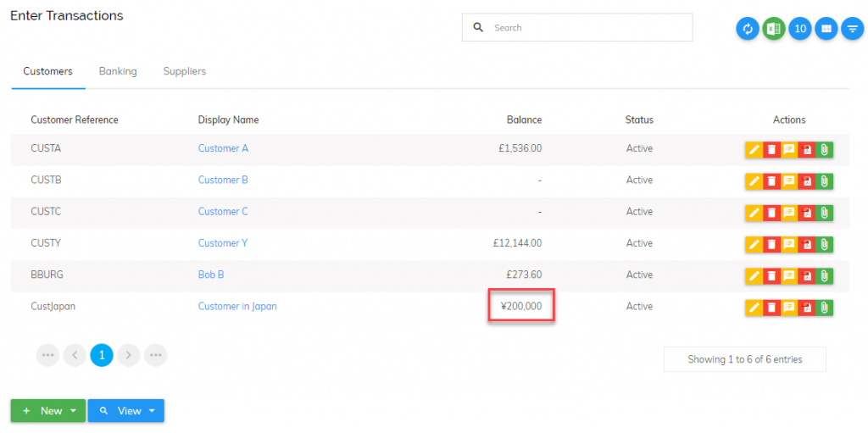This screenshot has width=868, height=433.
Task: Open the Customer in Japan link
Action: (237, 306)
